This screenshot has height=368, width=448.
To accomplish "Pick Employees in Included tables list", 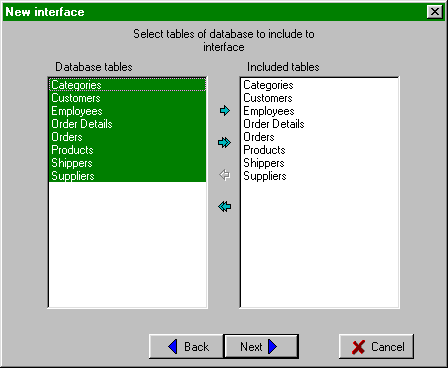I will pyautogui.click(x=319, y=111).
